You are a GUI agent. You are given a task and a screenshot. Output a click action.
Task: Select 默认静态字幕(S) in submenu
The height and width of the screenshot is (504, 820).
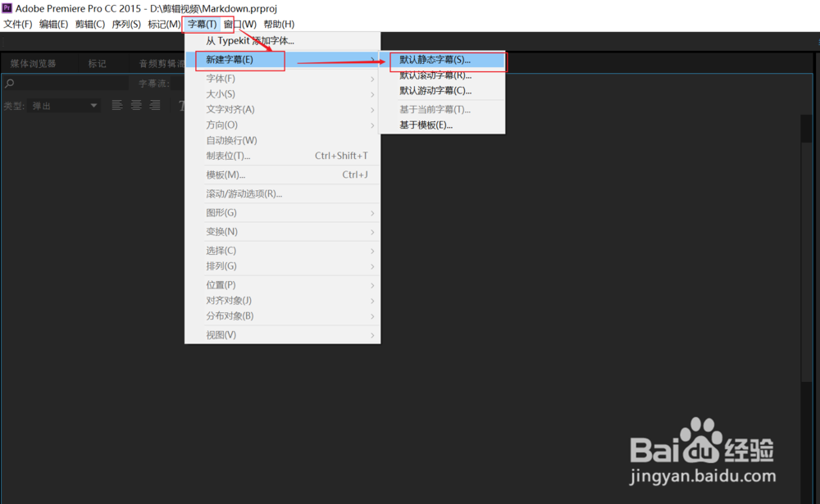pyautogui.click(x=443, y=60)
